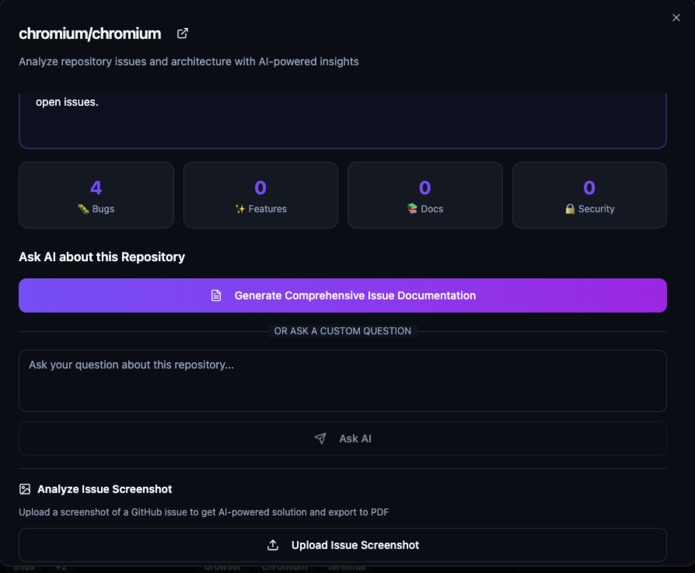
Task: Click the paper plane send icon
Action: point(320,438)
